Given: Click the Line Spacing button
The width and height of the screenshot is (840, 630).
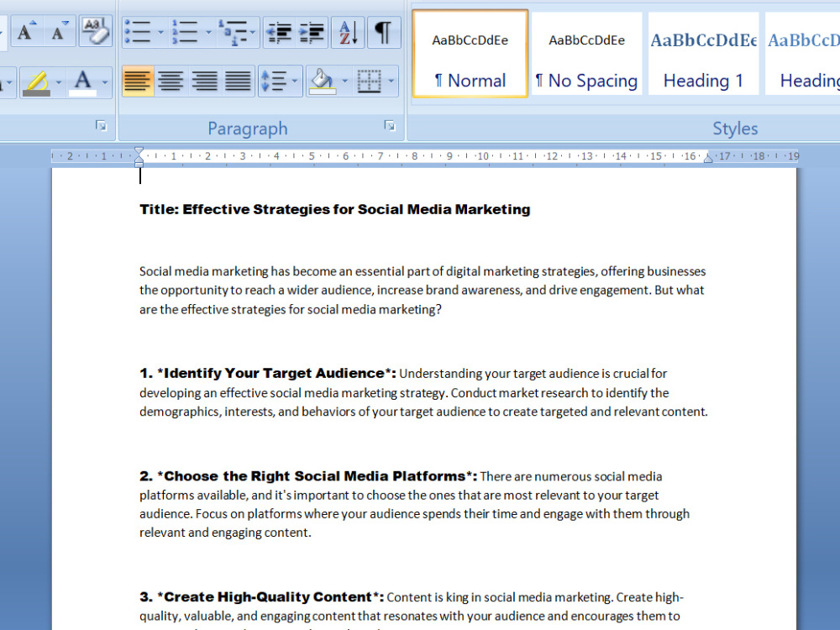Looking at the screenshot, I should pyautogui.click(x=275, y=81).
